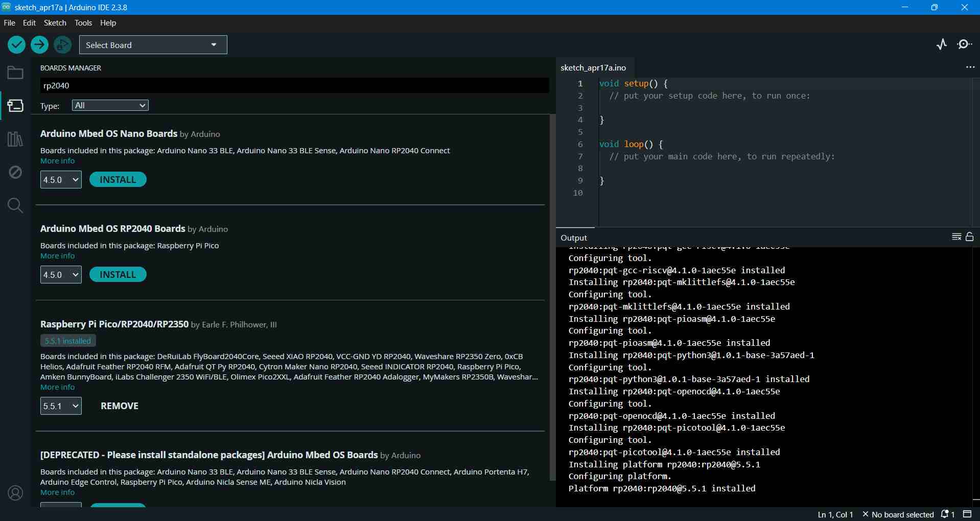This screenshot has width=980, height=521.
Task: Open the Select Board dropdown
Action: tap(153, 45)
